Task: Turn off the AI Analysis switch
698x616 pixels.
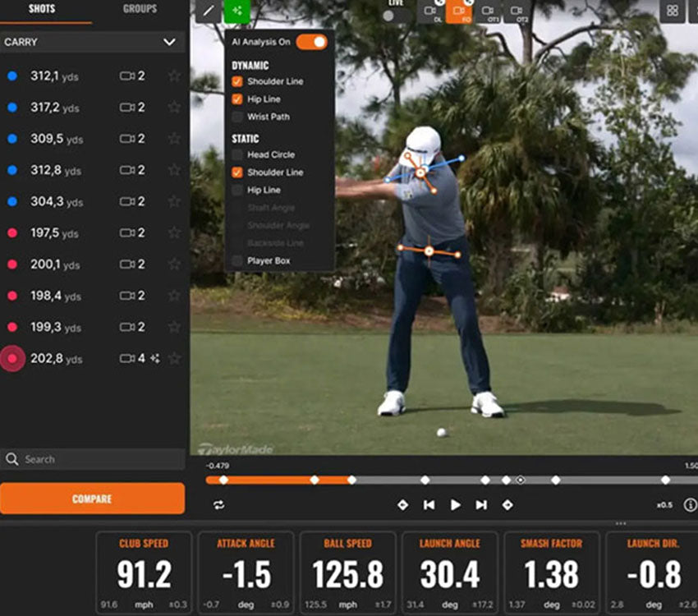Action: tap(311, 42)
